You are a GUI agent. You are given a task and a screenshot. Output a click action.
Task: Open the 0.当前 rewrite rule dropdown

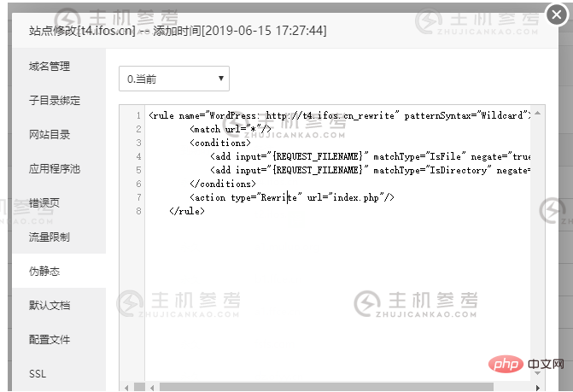tap(174, 79)
